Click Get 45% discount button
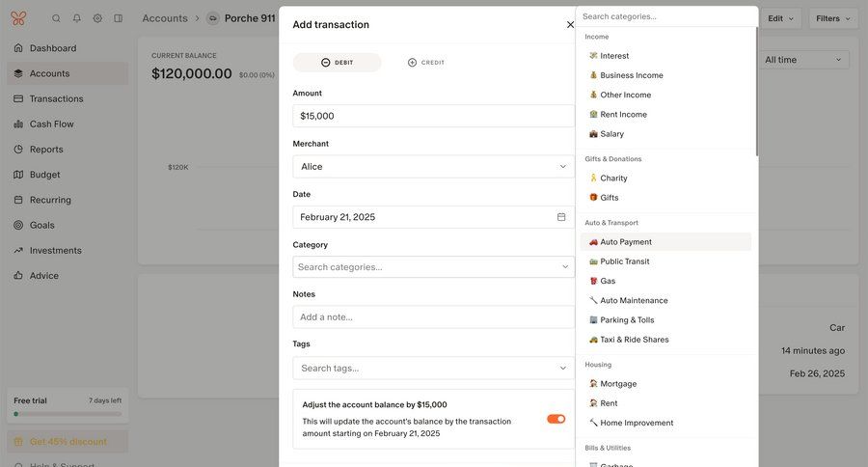This screenshot has width=868, height=467. click(68, 442)
